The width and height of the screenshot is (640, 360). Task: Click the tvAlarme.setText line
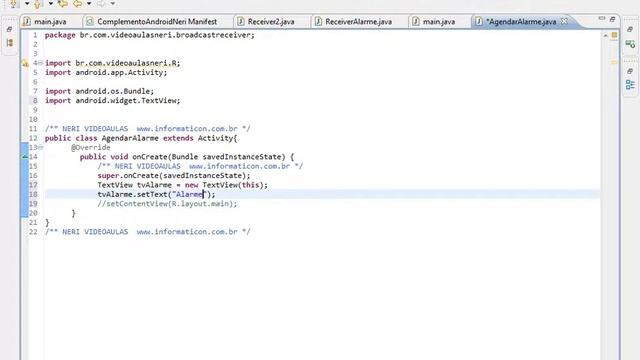click(x=156, y=194)
